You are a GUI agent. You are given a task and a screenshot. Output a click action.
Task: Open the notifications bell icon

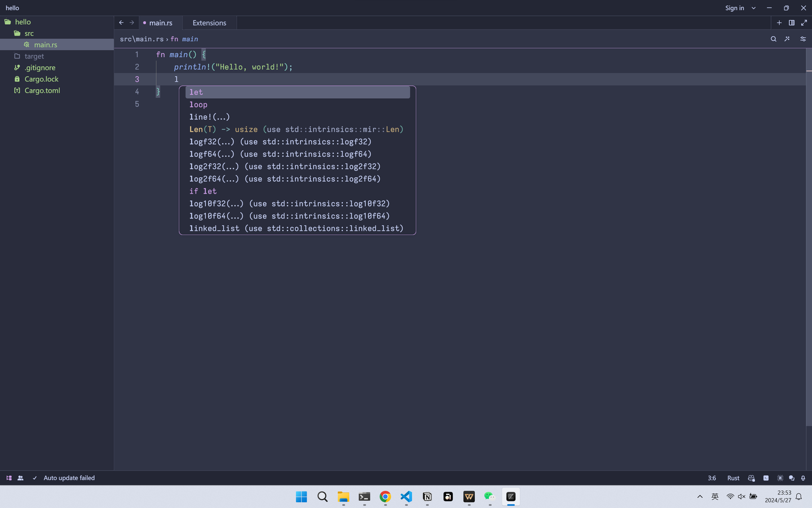pos(803,478)
